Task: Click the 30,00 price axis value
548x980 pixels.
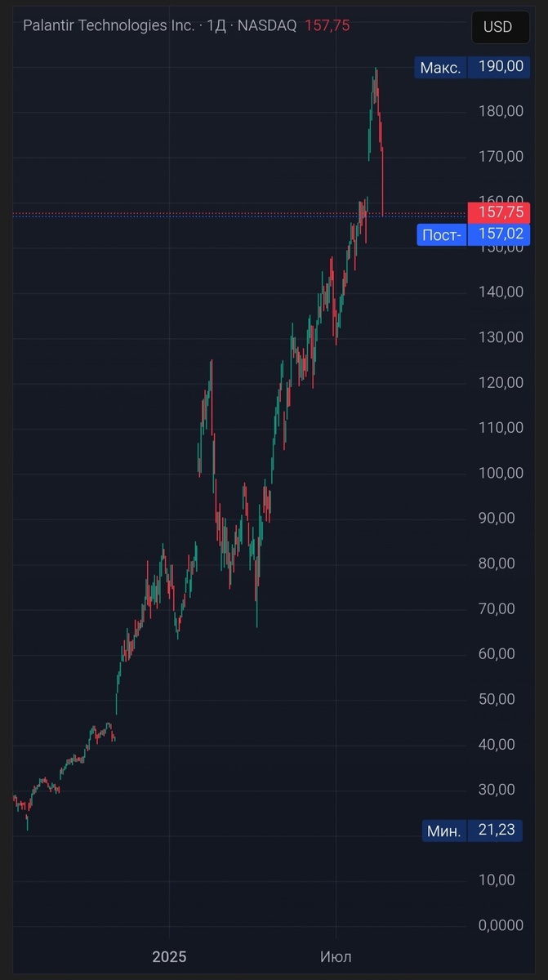Action: pos(497,789)
